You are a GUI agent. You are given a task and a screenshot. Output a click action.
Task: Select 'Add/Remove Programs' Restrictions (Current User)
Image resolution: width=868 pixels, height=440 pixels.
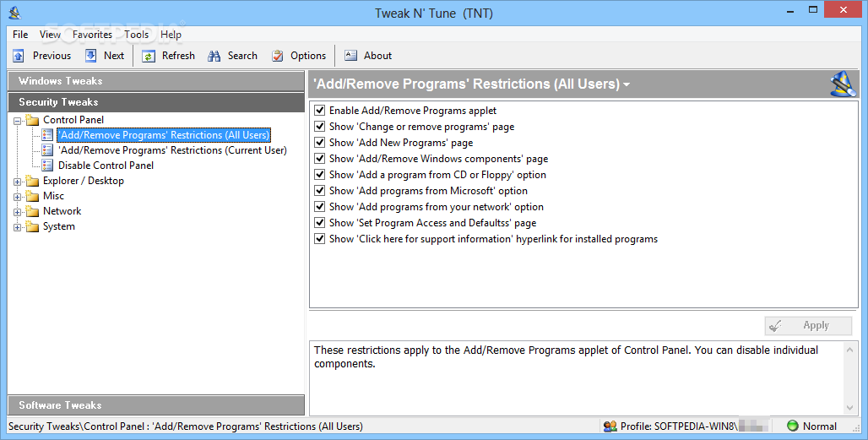point(173,150)
